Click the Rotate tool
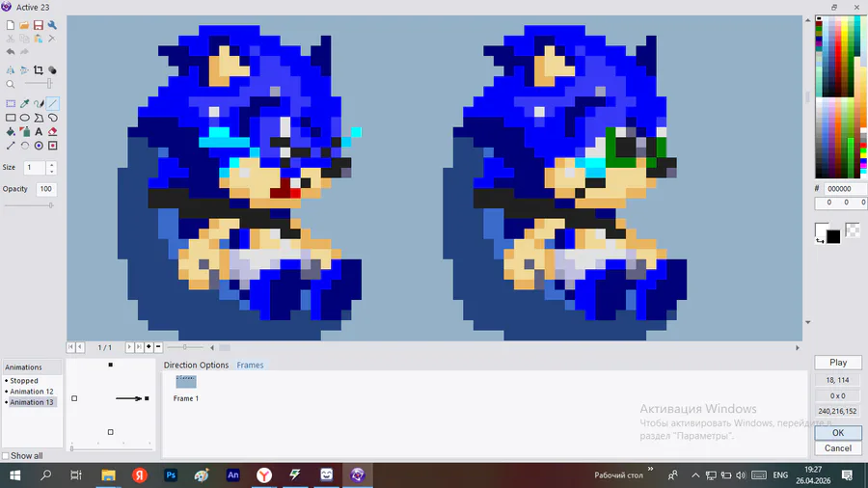This screenshot has height=488, width=868. [24, 146]
